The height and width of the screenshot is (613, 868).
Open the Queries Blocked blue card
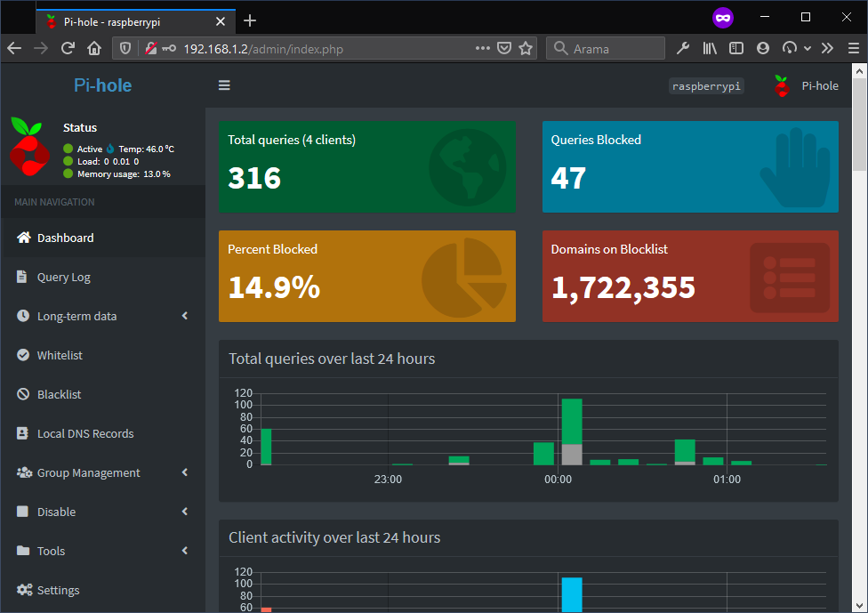click(690, 166)
